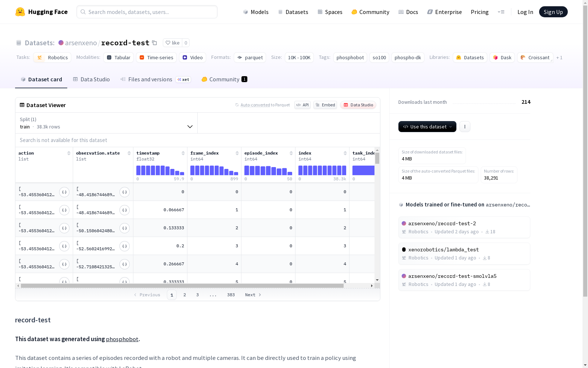
Task: Click the timestamp histogram range bar
Action: [x=160, y=170]
